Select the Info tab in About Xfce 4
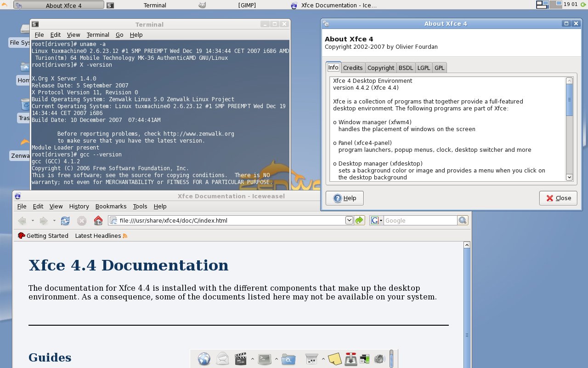Image resolution: width=588 pixels, height=368 pixels. (334, 67)
